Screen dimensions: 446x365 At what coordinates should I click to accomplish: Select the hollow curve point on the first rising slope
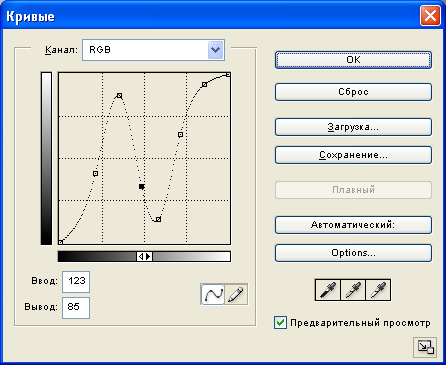pyautogui.click(x=96, y=173)
